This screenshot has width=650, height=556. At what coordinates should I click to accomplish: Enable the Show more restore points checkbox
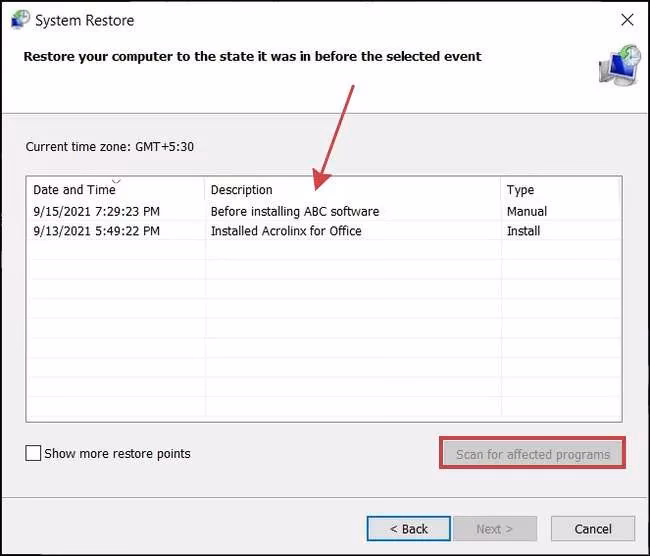[x=34, y=453]
